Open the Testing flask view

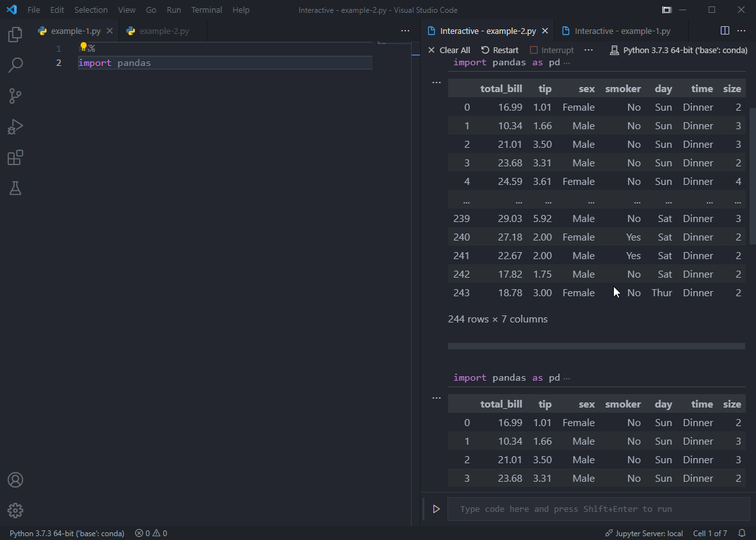15,188
